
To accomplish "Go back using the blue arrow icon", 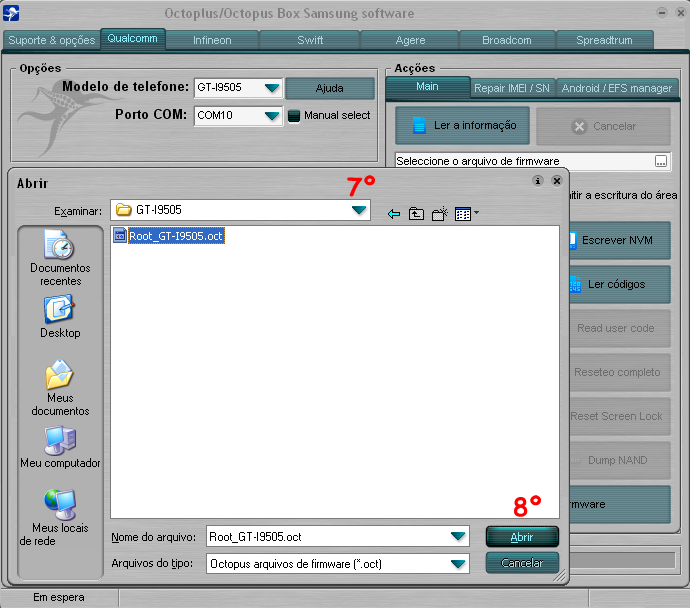I will (394, 214).
